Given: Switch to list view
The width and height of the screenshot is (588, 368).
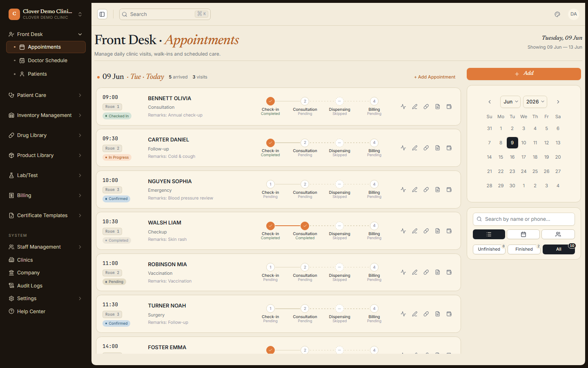Looking at the screenshot, I should click(x=489, y=234).
